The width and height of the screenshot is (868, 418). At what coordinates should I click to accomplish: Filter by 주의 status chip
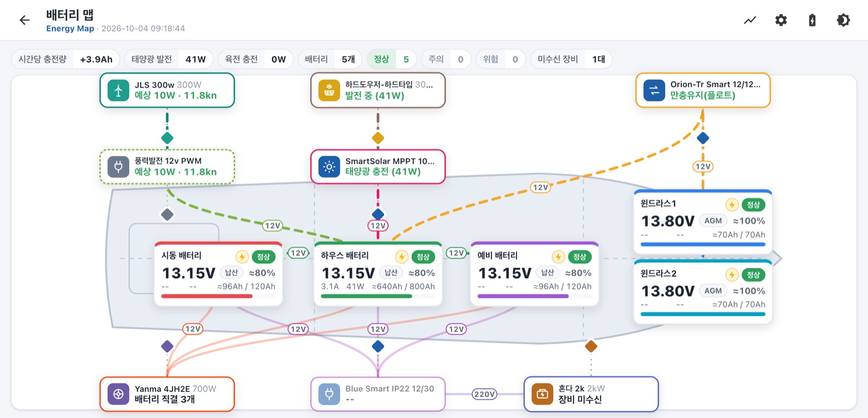tap(446, 59)
